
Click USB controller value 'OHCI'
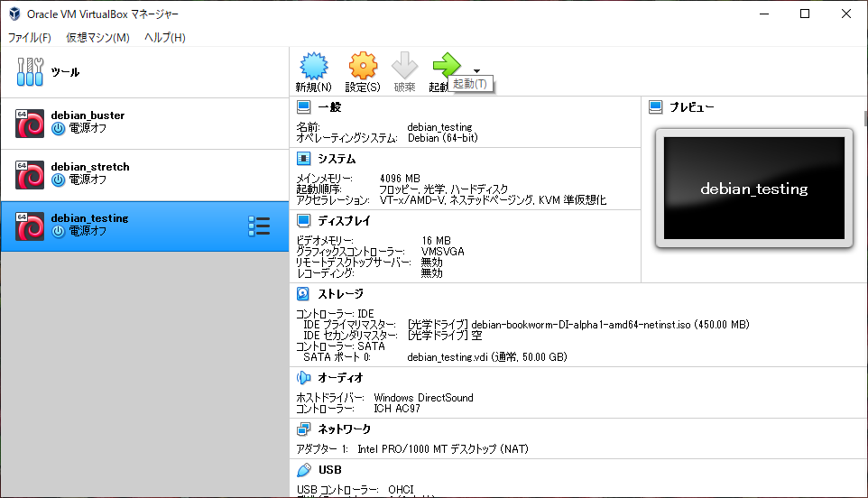(401, 490)
